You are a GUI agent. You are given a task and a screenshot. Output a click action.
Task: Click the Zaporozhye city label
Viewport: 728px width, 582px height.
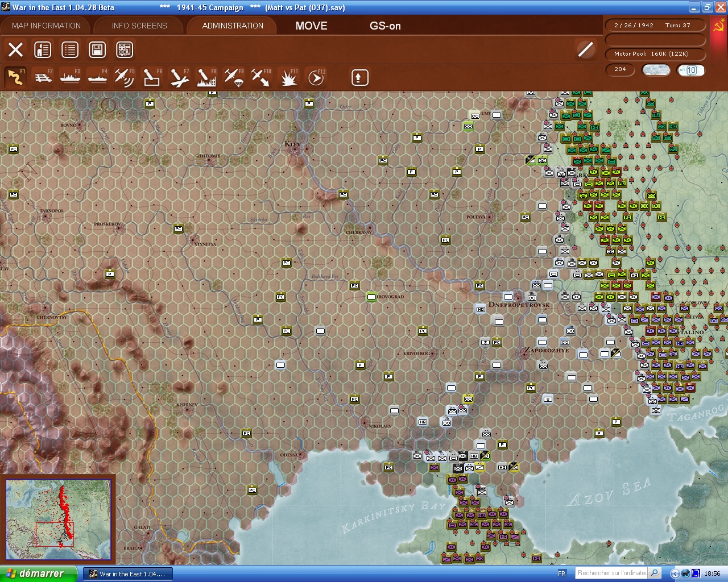(547, 350)
